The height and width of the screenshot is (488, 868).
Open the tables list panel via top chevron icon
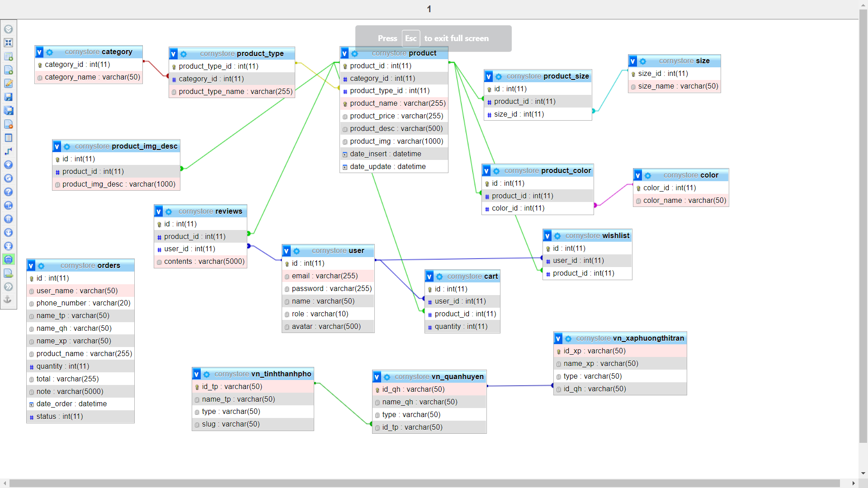(x=8, y=28)
